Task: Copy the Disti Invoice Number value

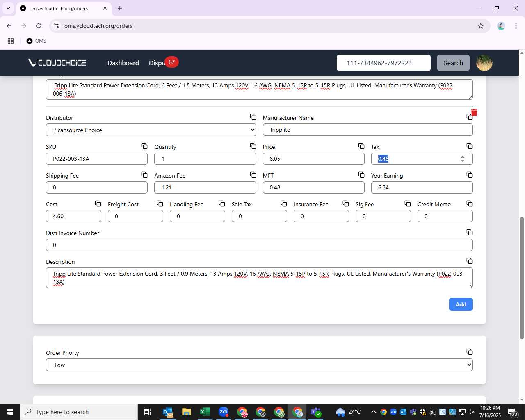Action: tap(470, 232)
